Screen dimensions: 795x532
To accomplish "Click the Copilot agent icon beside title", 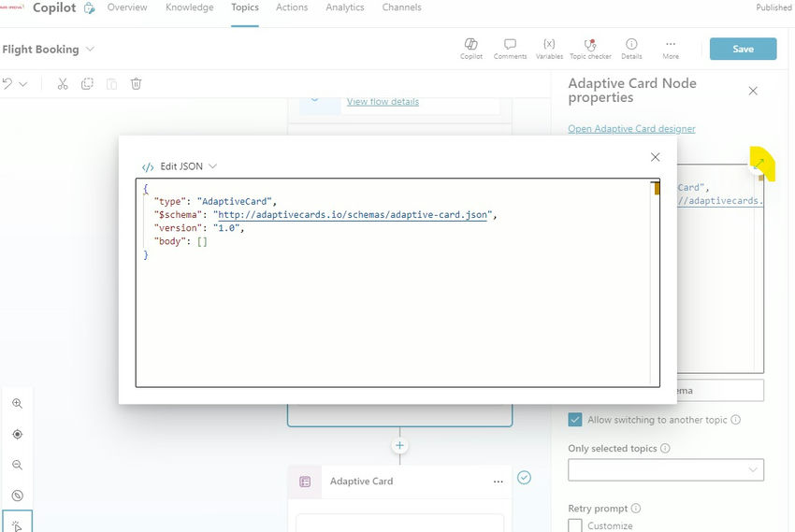I will click(89, 7).
